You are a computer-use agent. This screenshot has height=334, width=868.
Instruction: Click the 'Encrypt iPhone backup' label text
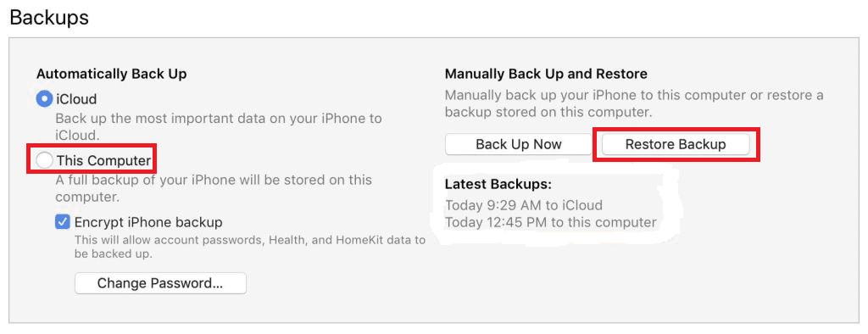(148, 223)
